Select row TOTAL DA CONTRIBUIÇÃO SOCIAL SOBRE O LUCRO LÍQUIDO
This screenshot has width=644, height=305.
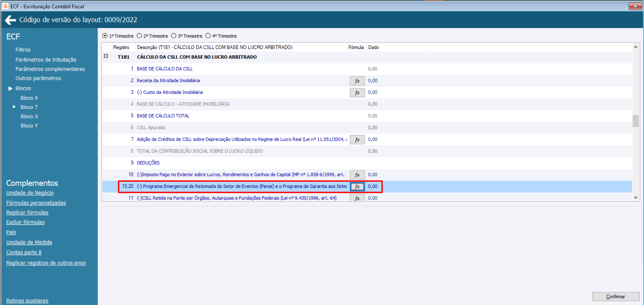coord(367,151)
